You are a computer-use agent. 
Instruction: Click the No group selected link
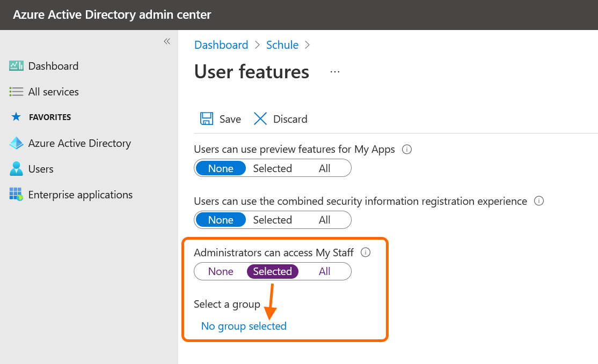click(x=244, y=326)
